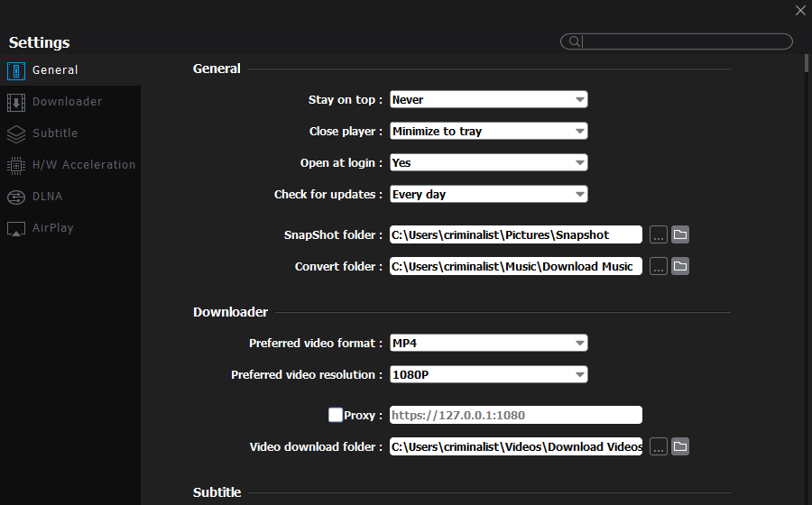Open the Convert folder location icon
The width and height of the screenshot is (812, 505).
point(680,266)
